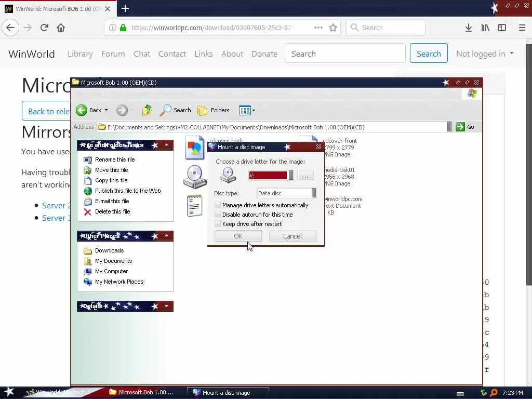
Task: Open the Disc type Data disc dropdown
Action: tap(313, 193)
